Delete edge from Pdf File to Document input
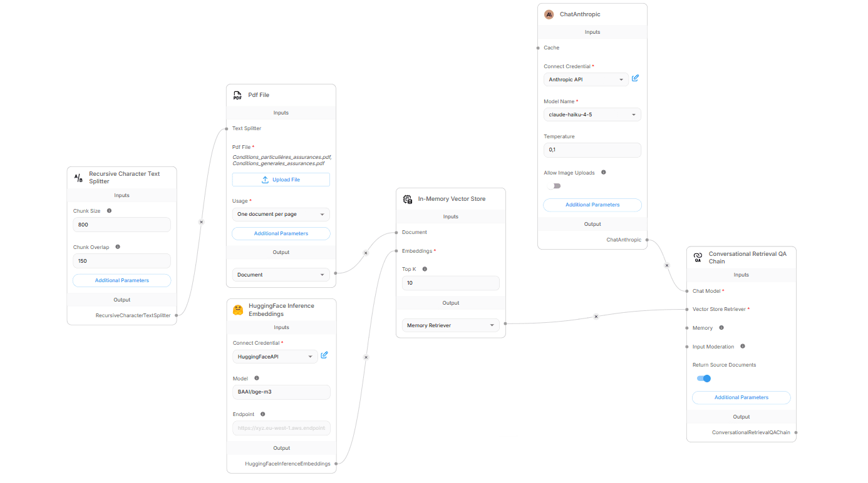The height and width of the screenshot is (483, 868). pos(366,253)
